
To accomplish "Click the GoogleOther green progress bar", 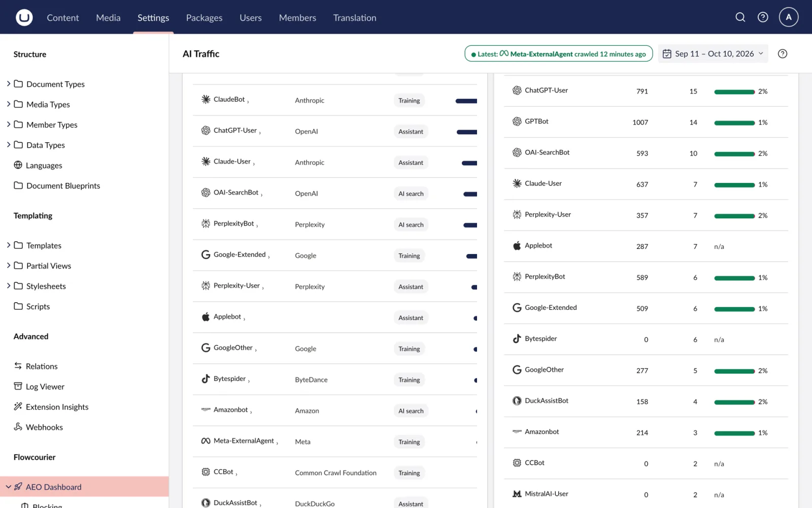I will [x=734, y=371].
